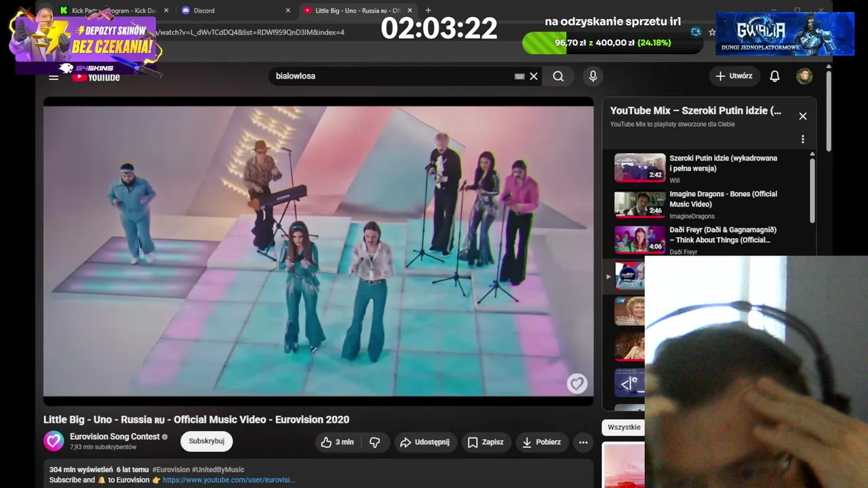
Task: Open a new browser tab
Action: 428,11
